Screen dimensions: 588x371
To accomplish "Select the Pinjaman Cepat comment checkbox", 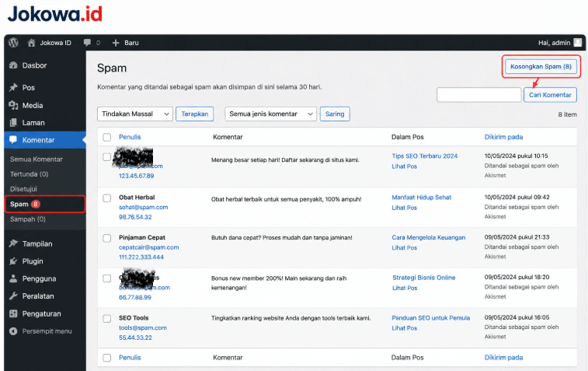I will (x=107, y=238).
